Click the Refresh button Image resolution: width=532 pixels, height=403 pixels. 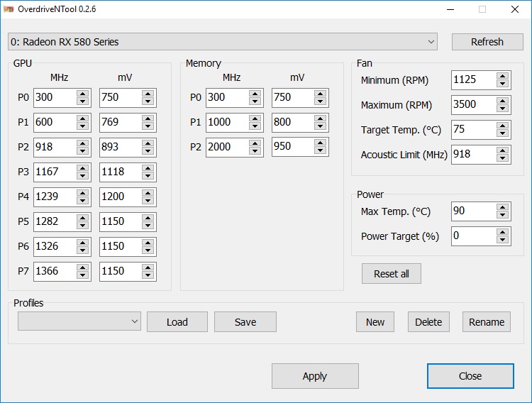pos(487,42)
